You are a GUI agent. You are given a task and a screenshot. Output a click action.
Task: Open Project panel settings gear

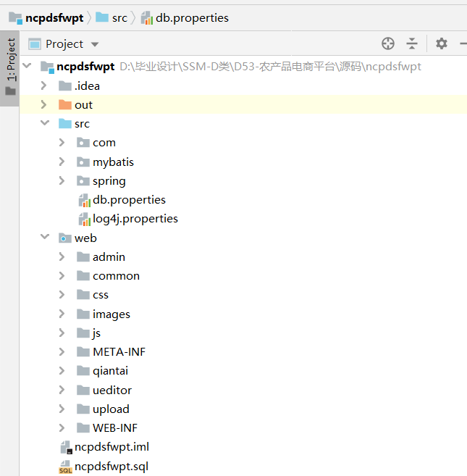point(442,43)
